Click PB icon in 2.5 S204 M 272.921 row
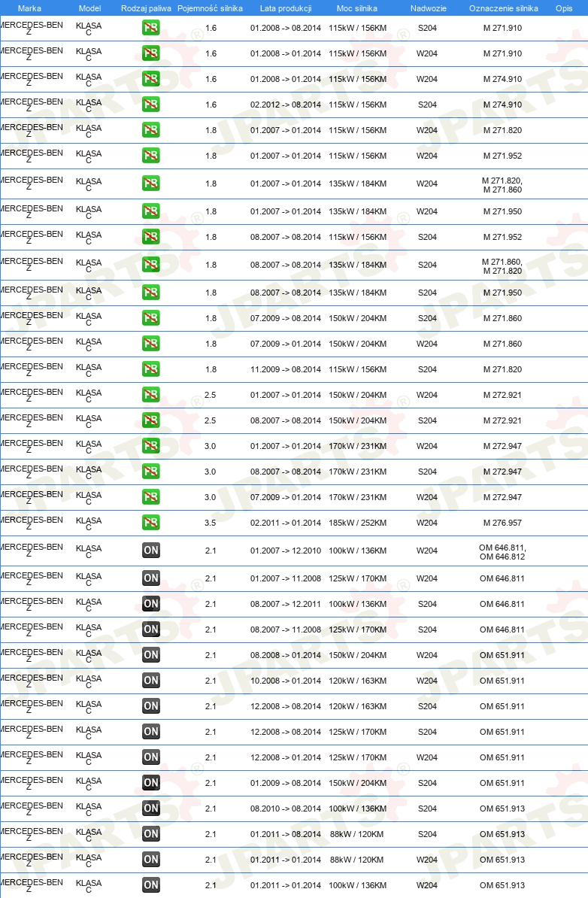 pyautogui.click(x=150, y=420)
